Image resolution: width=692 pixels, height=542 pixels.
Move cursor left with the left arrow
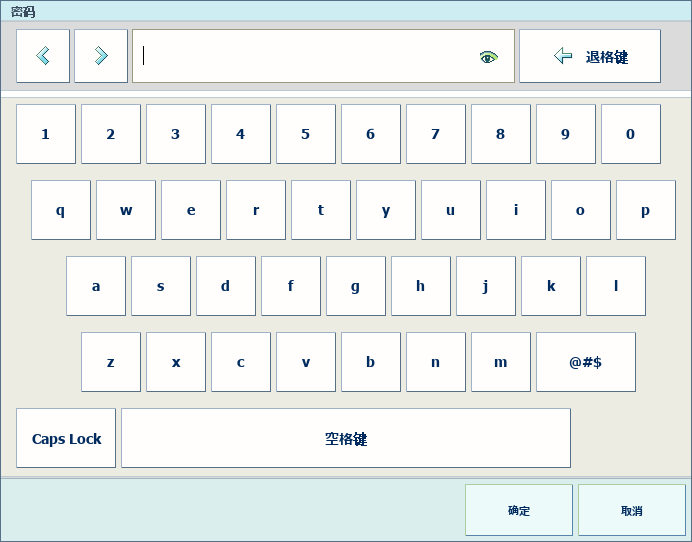pyautogui.click(x=43, y=56)
